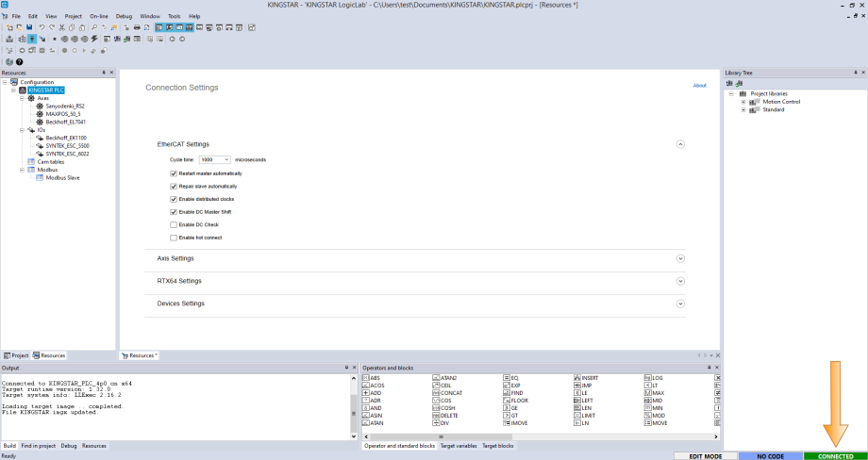The width and height of the screenshot is (868, 460).
Task: Click the Cut (scissors) toolbar icon
Action: click(61, 27)
